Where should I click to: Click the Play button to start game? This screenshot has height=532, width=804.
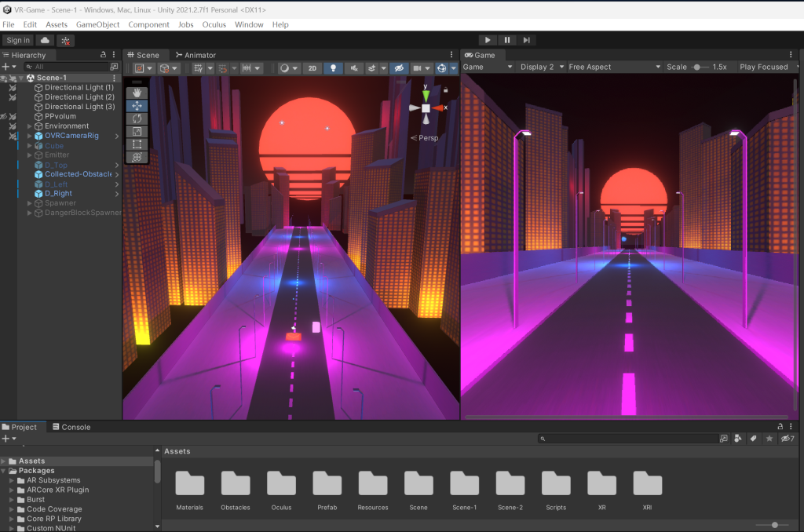[488, 40]
